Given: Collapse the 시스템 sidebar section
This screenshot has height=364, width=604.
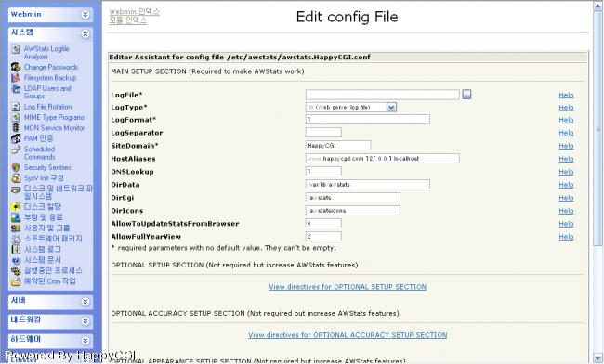Looking at the screenshot, I should pyautogui.click(x=85, y=33).
